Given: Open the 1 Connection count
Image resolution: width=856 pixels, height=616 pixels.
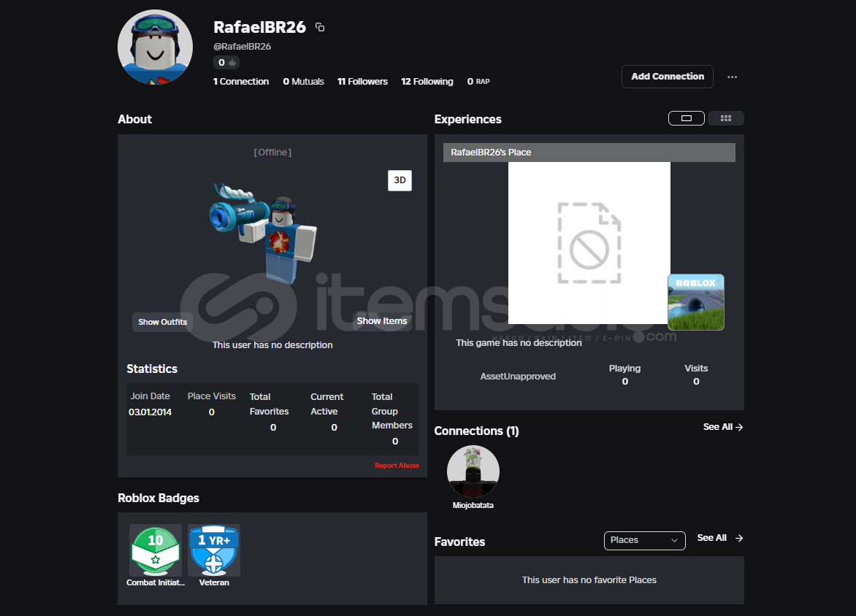Looking at the screenshot, I should click(241, 81).
